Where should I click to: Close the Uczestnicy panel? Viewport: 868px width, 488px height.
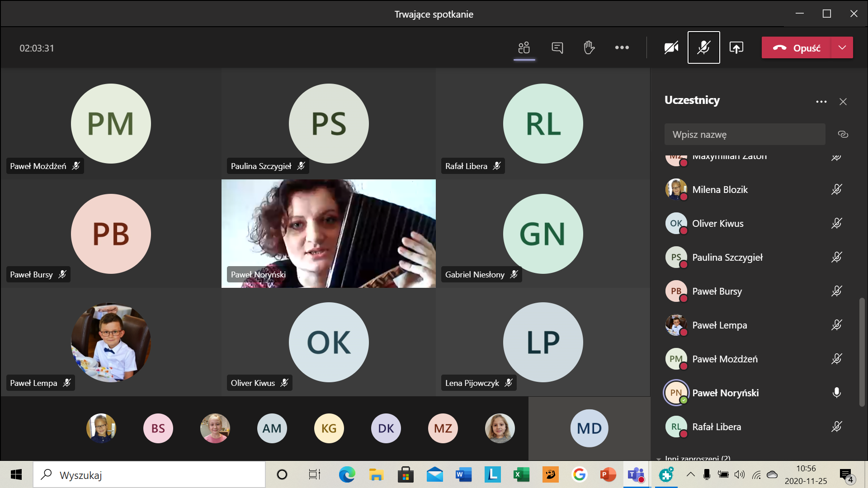click(x=843, y=102)
